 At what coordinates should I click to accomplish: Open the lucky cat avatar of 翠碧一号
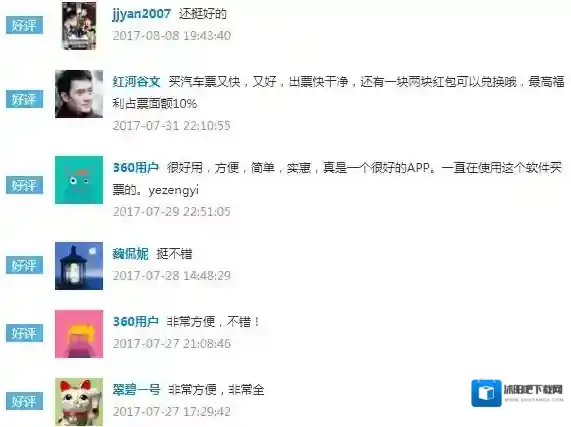click(x=79, y=402)
